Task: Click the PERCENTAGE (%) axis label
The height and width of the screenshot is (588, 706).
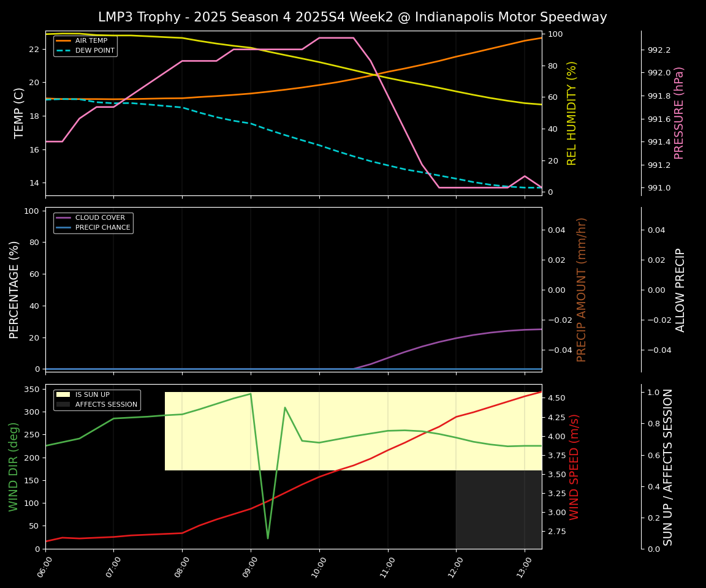Action: point(15,289)
